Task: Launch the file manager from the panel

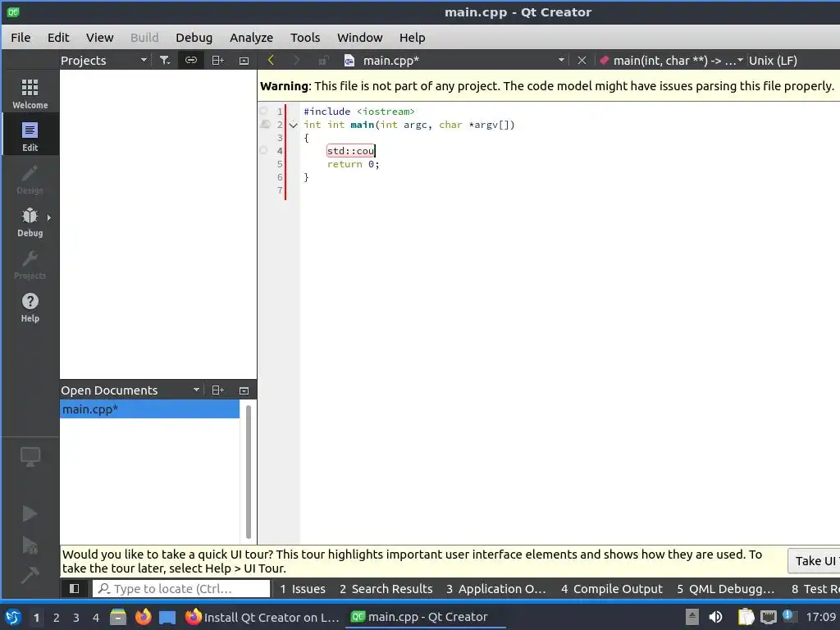Action: [118, 617]
